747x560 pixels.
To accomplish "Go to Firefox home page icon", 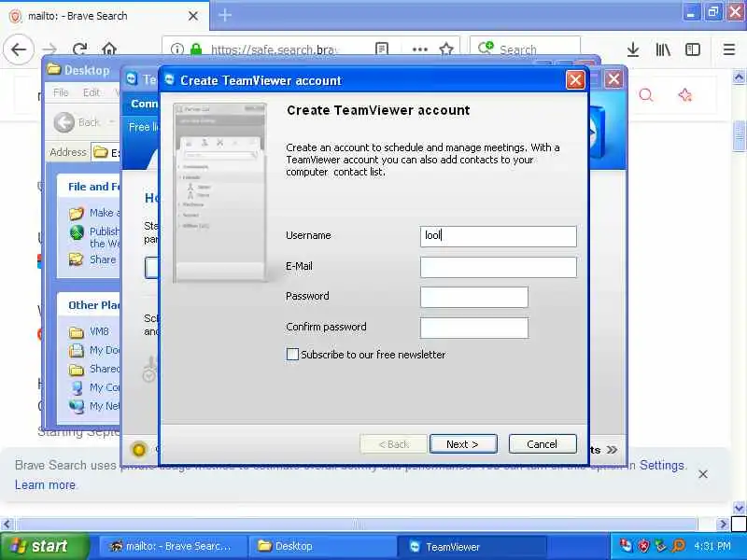I will tap(109, 49).
